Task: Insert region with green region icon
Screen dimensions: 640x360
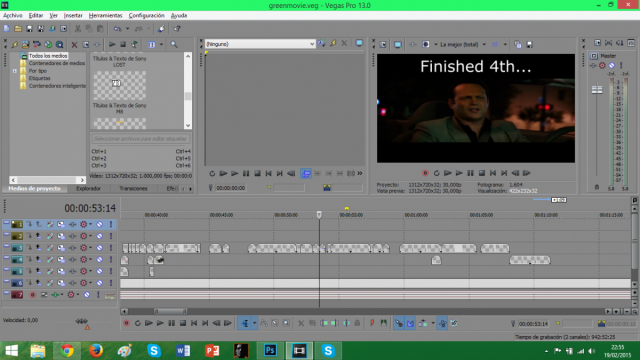Action: [x=383, y=323]
